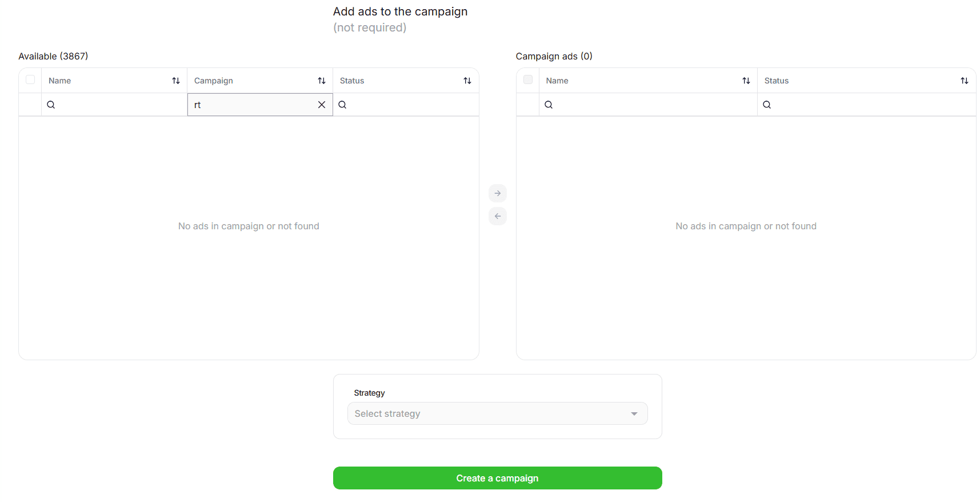Sort Campaign ads by Name column
Screen dimensions: 980x502
point(746,81)
